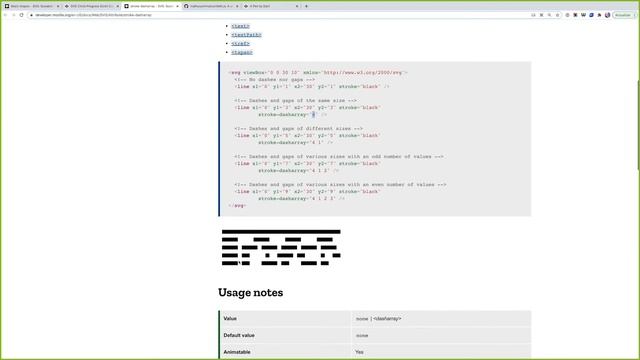Close the SVG Circle Progress tab
This screenshot has height=360, width=640.
118,6
